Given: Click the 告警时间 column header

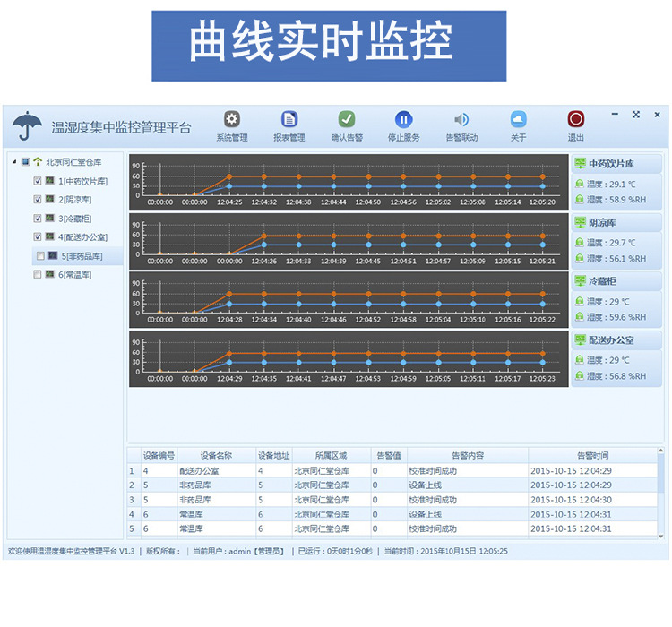Looking at the screenshot, I should [593, 456].
